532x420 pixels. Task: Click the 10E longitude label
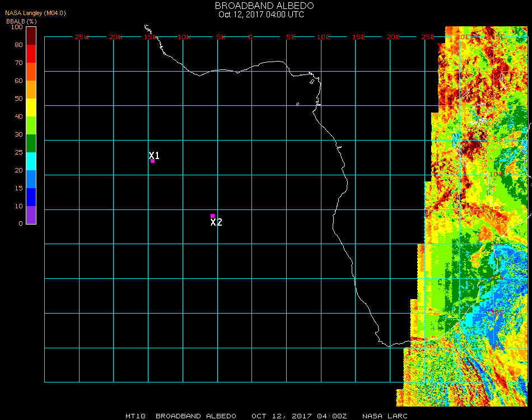(323, 37)
